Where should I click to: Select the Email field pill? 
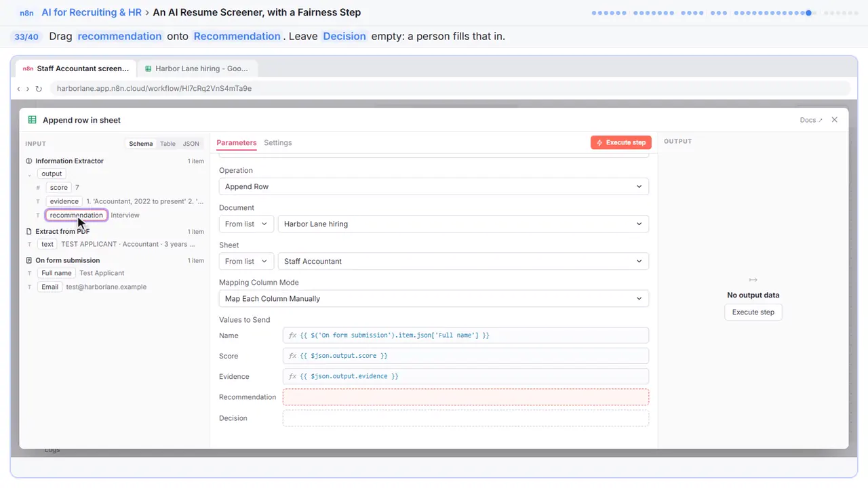tap(50, 287)
